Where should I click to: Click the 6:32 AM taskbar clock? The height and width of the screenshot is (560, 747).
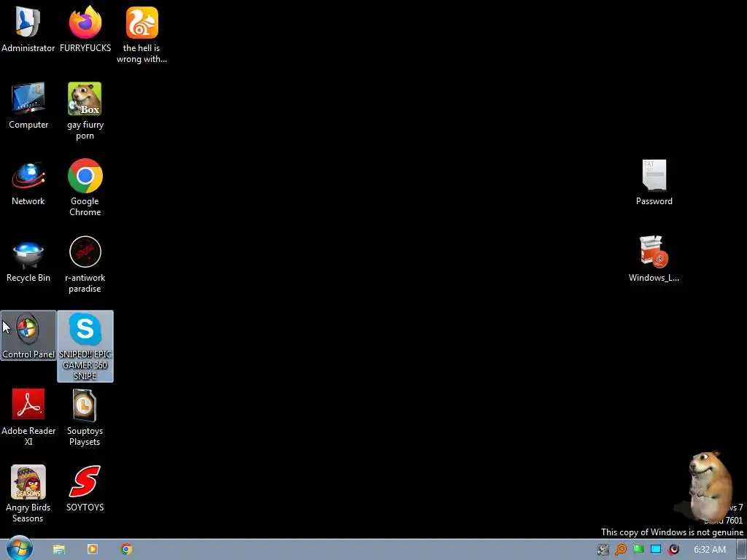710,550
